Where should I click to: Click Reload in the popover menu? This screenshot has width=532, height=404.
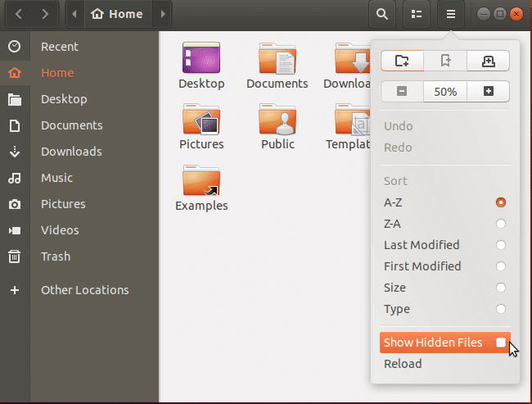[403, 363]
